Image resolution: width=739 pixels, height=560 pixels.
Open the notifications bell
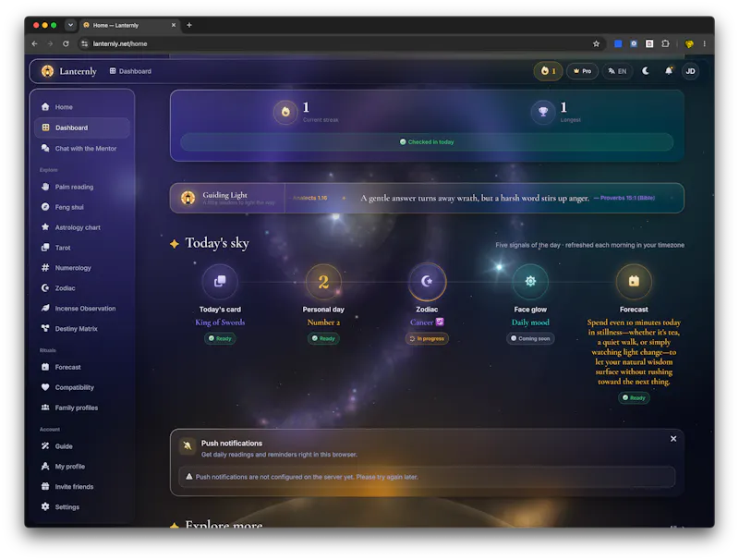coord(668,71)
